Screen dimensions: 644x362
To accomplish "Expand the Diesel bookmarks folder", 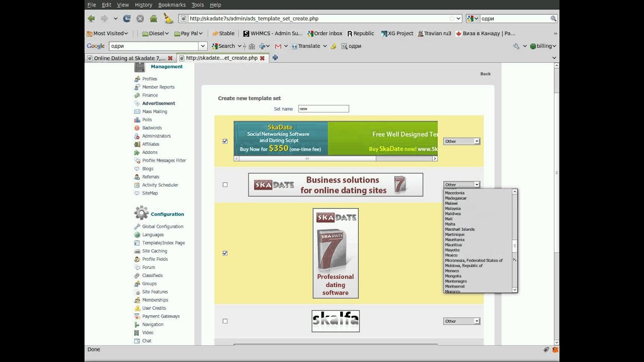I will [156, 33].
